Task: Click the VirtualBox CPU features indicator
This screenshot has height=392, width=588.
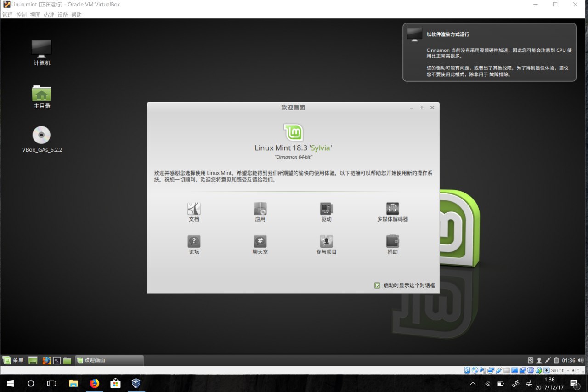Action: point(531,370)
